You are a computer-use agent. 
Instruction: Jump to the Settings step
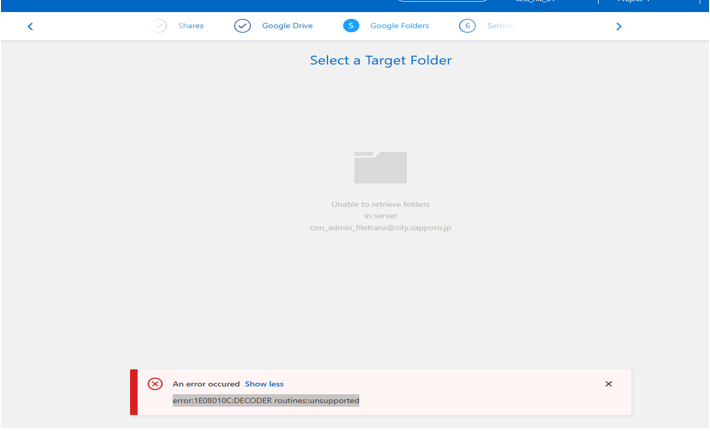pyautogui.click(x=501, y=26)
